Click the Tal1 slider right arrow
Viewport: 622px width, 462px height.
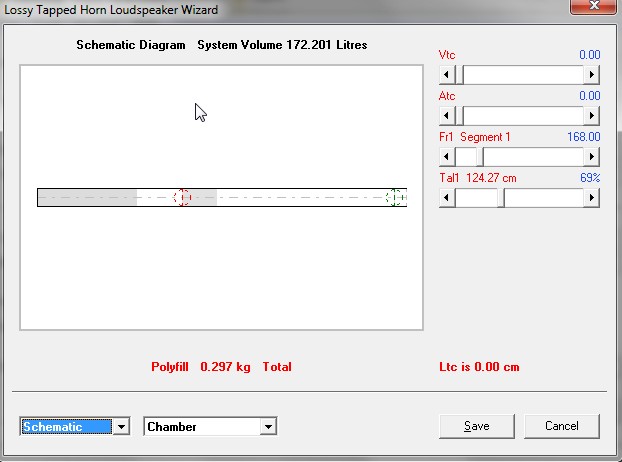591,197
